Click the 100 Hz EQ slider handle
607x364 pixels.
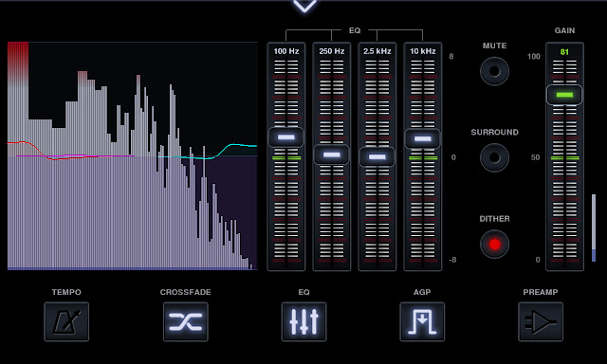286,137
